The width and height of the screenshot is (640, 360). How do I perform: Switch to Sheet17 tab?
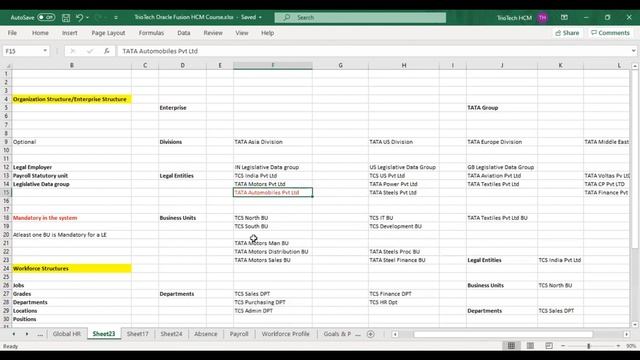(138, 334)
